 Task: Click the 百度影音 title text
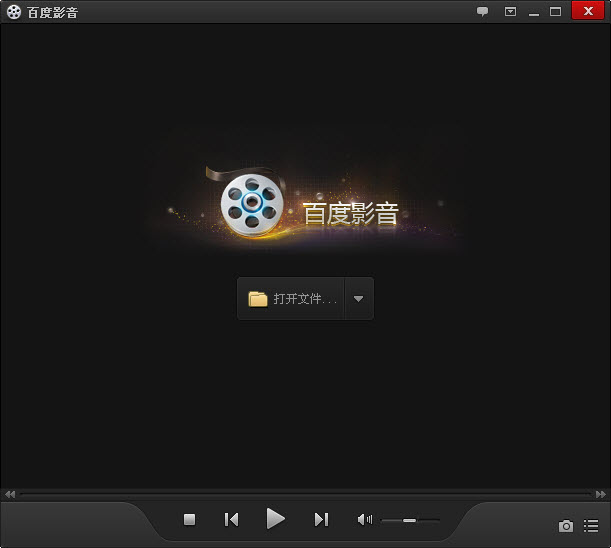(53, 12)
